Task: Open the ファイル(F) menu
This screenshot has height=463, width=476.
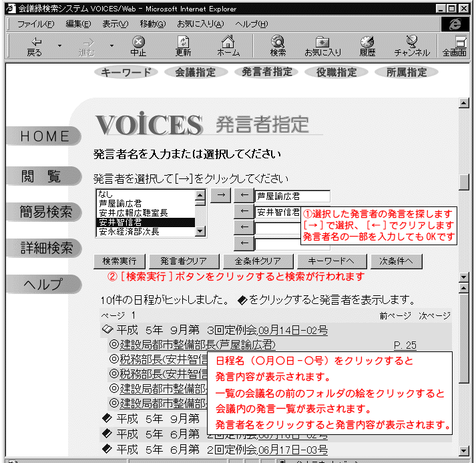Action: pyautogui.click(x=35, y=23)
